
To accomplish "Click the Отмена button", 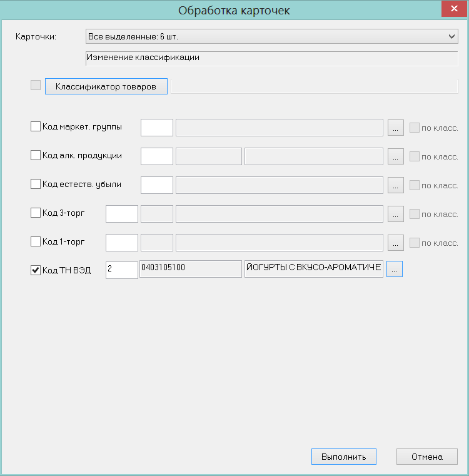I will click(x=427, y=457).
